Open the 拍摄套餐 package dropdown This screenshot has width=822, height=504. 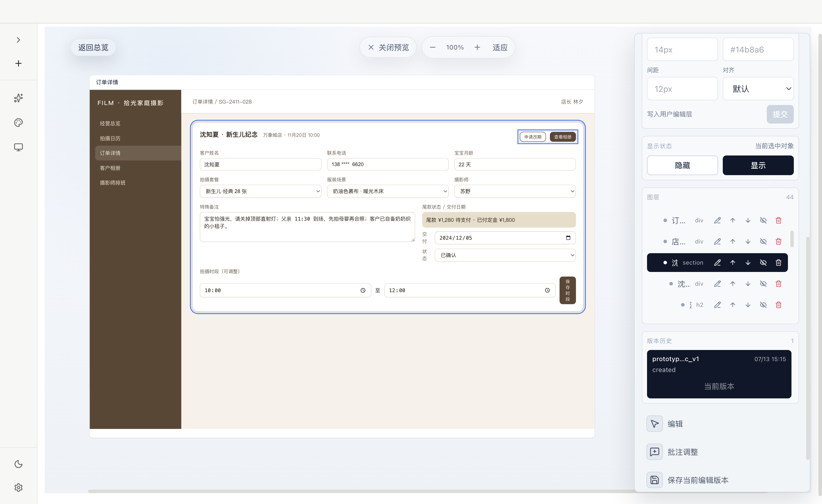click(261, 191)
